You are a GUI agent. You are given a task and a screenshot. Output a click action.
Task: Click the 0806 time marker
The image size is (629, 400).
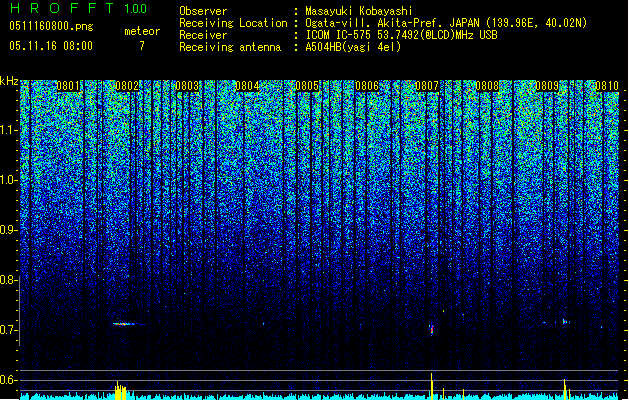click(367, 86)
